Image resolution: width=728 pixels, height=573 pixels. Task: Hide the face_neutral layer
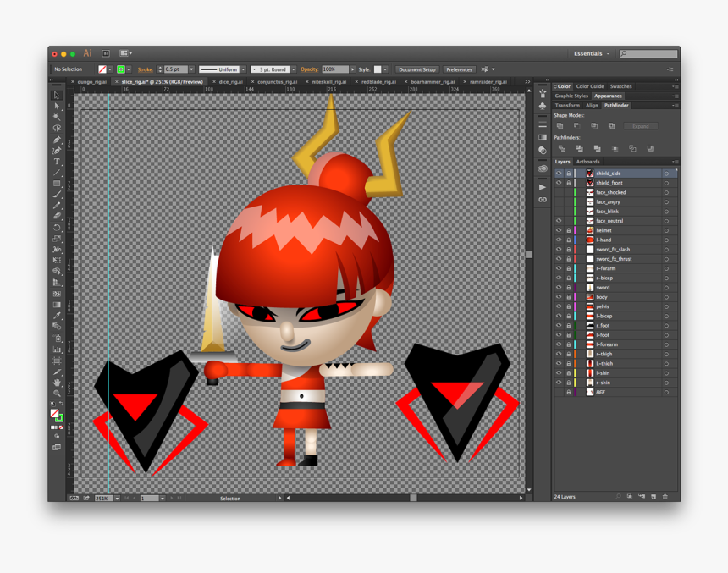559,221
